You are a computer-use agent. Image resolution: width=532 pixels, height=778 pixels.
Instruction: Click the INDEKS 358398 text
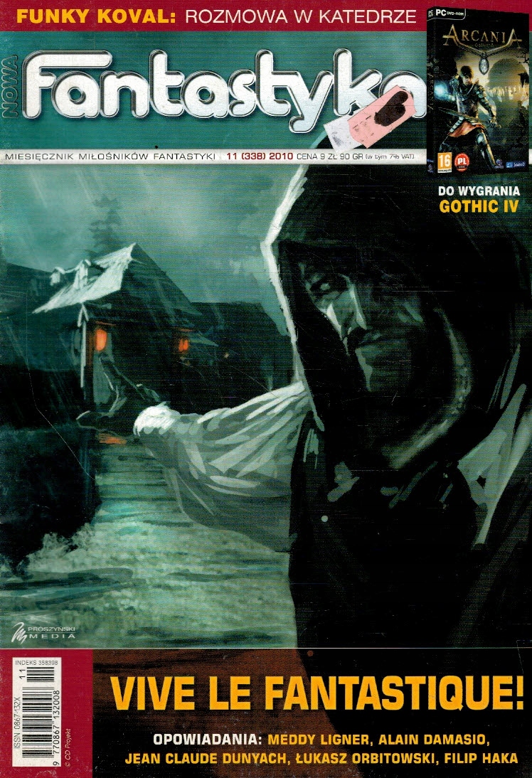(x=37, y=662)
